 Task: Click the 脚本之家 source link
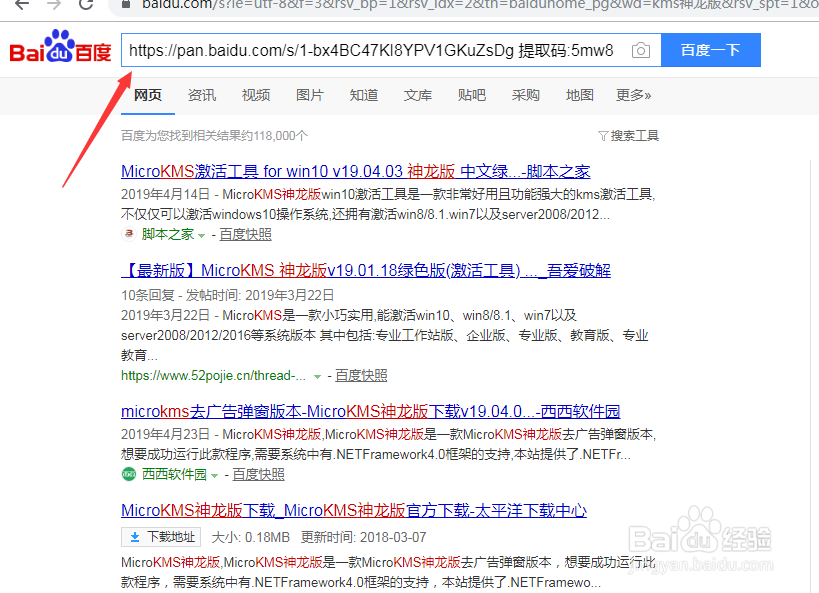tap(168, 235)
